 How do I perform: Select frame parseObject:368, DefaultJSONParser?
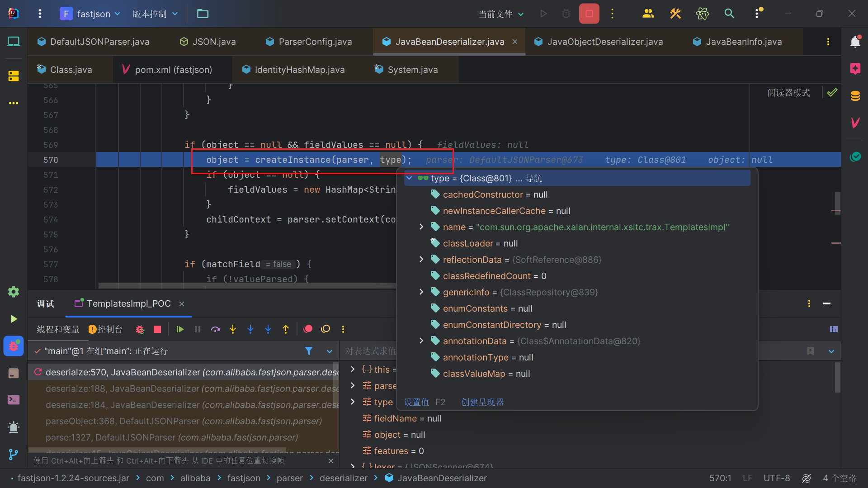tap(184, 421)
